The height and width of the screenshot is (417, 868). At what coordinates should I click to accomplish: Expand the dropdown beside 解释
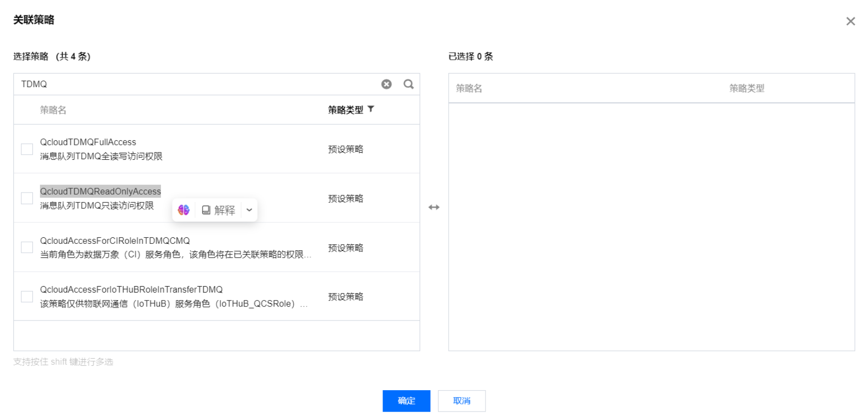click(x=249, y=210)
